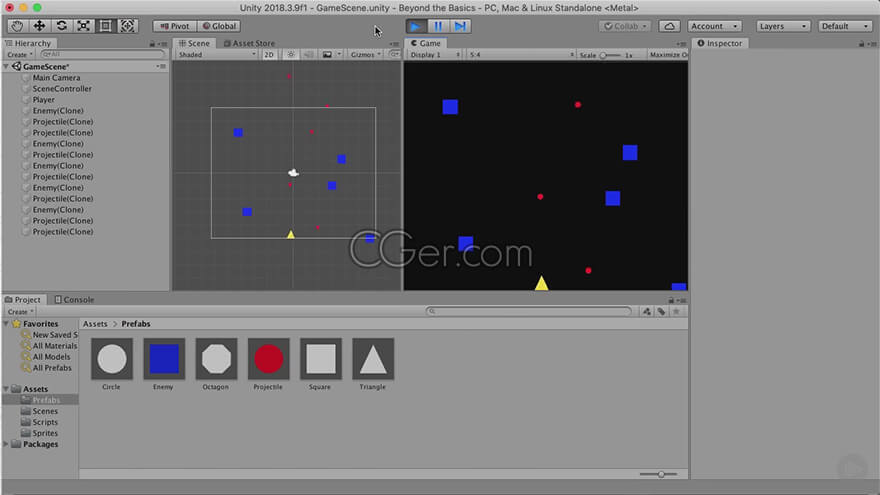Select the Rect Transform tool
880x495 pixels.
[x=105, y=26]
